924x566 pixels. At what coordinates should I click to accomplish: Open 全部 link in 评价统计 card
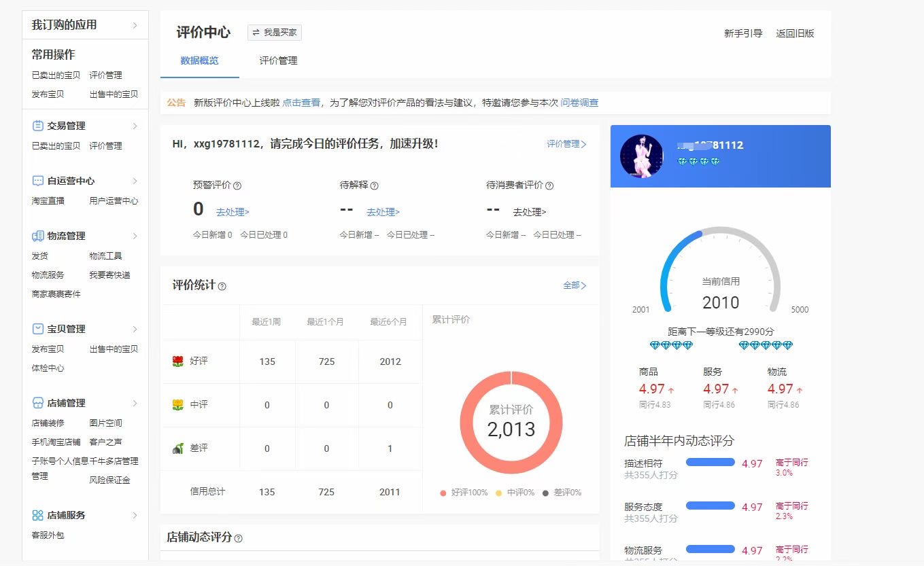(575, 285)
